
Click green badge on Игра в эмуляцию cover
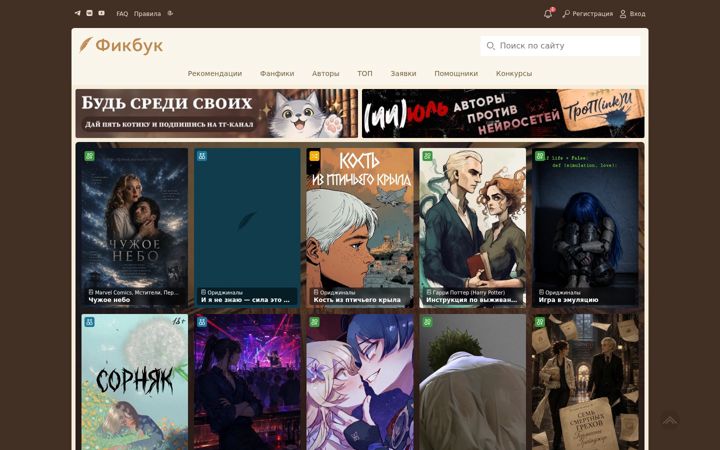click(540, 156)
